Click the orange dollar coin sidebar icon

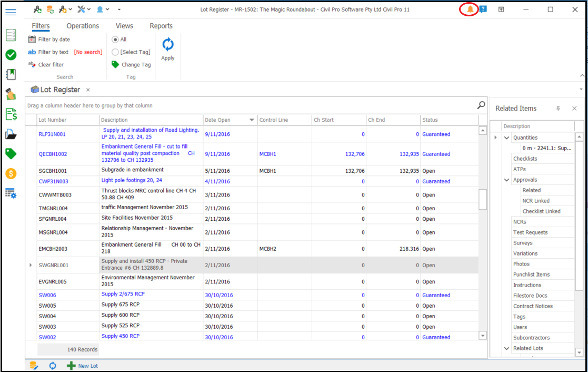pyautogui.click(x=11, y=173)
